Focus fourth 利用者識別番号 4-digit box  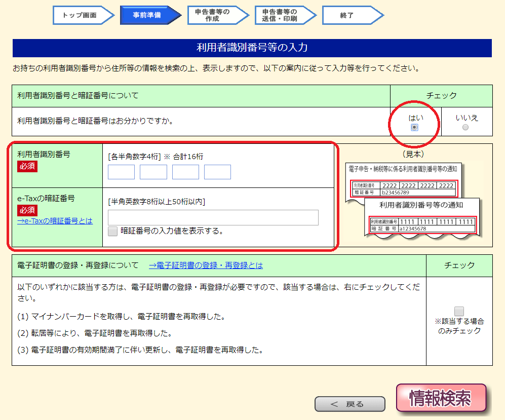[217, 172]
